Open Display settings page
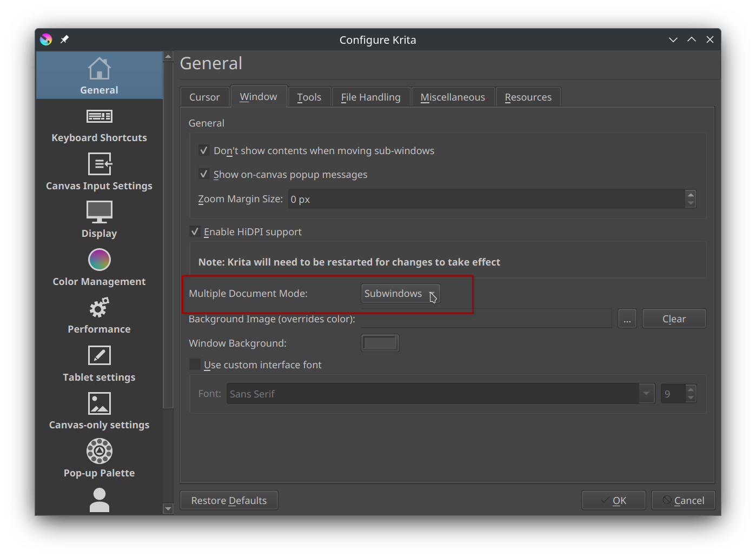 point(99,220)
